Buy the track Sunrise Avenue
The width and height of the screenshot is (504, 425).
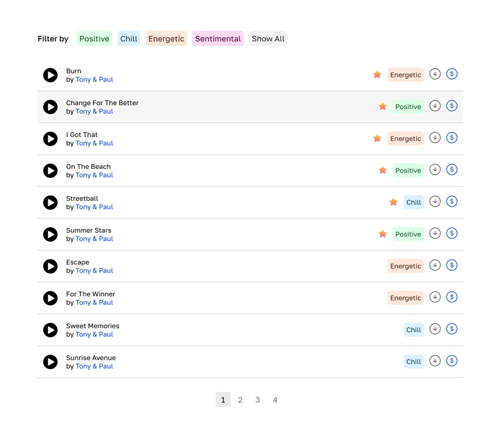pos(452,361)
